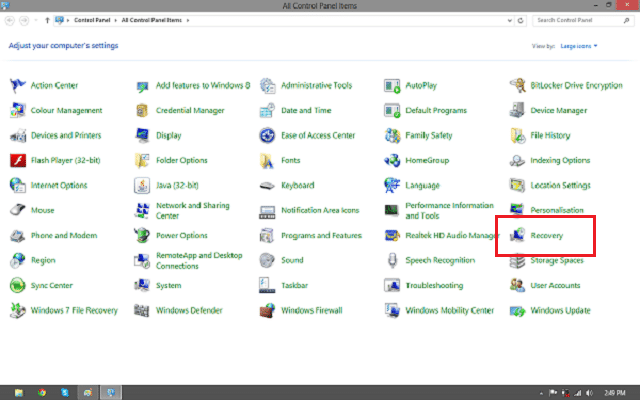
Task: Click the Internet Options globe icon
Action: 18,185
